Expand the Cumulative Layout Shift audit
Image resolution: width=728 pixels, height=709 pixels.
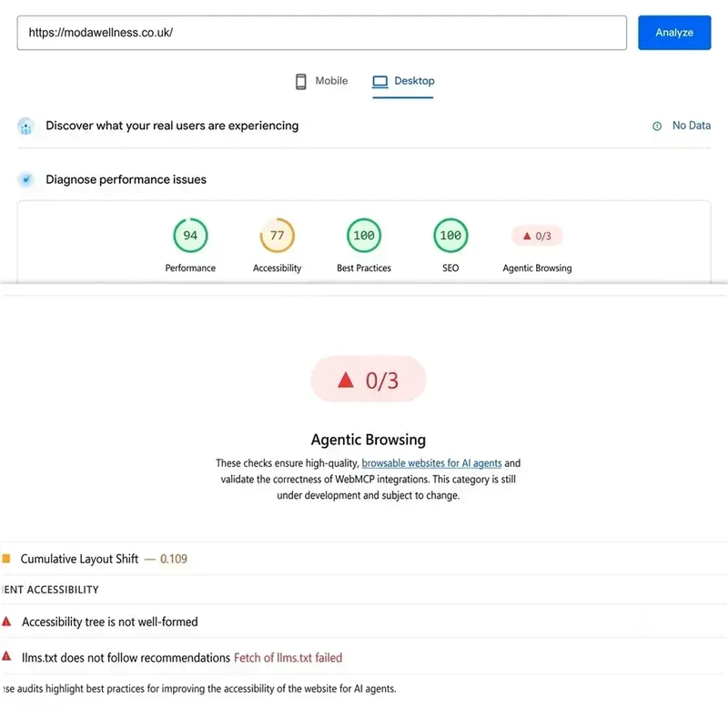pos(364,559)
